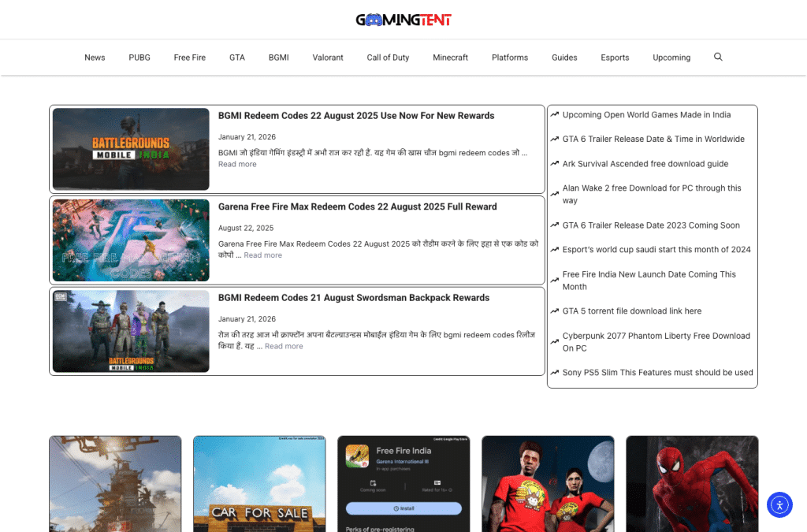Open Upcoming Open World Games Made in India

(646, 115)
